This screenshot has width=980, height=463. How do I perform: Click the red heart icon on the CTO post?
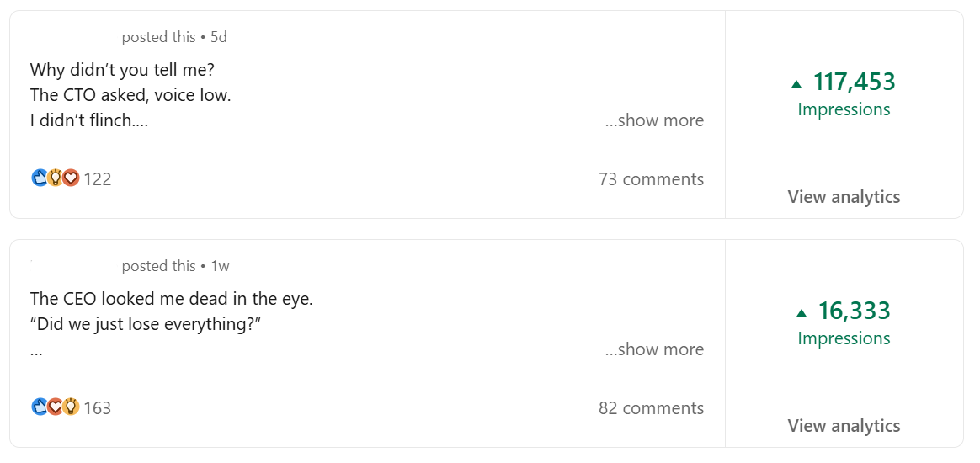[x=71, y=178]
